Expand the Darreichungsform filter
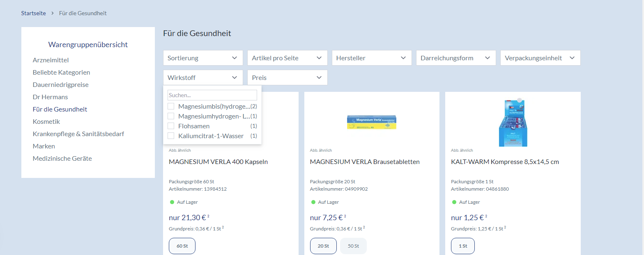This screenshot has width=644, height=255. (455, 58)
